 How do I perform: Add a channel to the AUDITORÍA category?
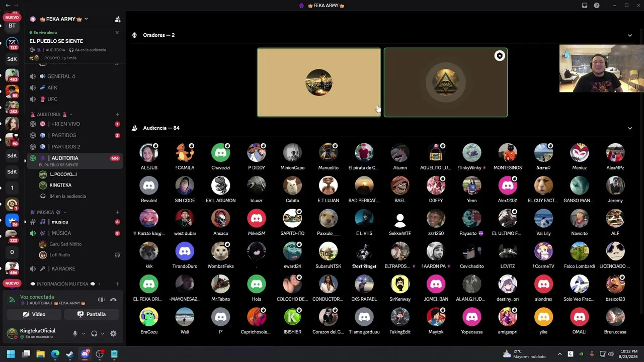coord(117,115)
